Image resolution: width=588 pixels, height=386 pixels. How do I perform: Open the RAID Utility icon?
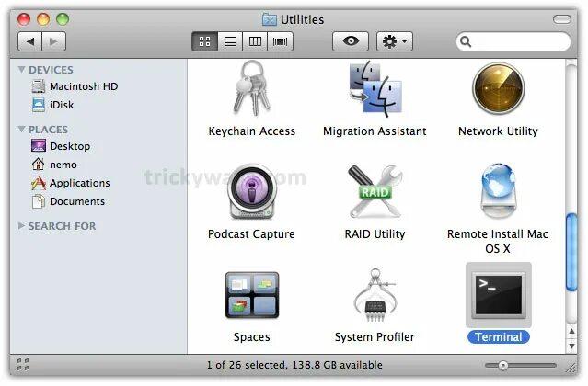click(x=375, y=192)
